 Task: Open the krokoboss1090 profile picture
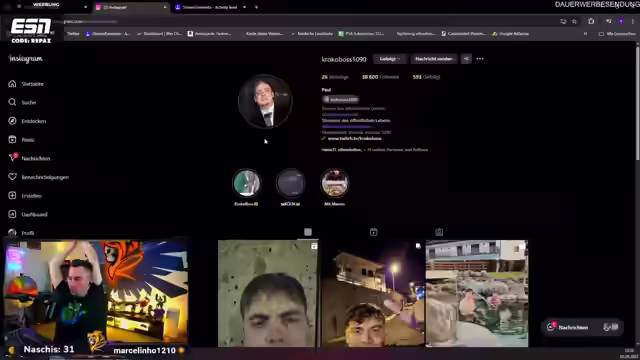click(265, 102)
